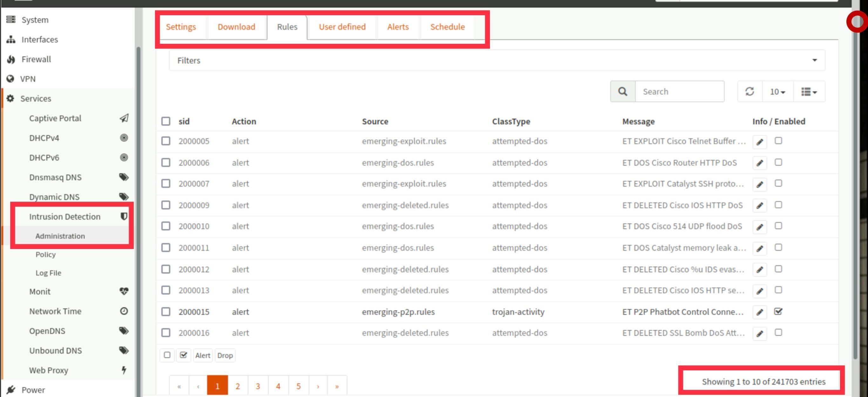Open the column selection dropdown

pyautogui.click(x=809, y=91)
